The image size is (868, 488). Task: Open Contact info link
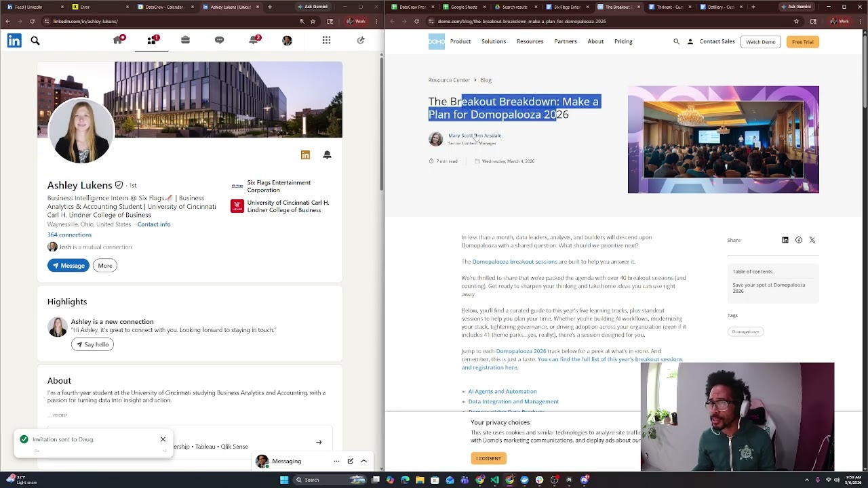tap(154, 224)
